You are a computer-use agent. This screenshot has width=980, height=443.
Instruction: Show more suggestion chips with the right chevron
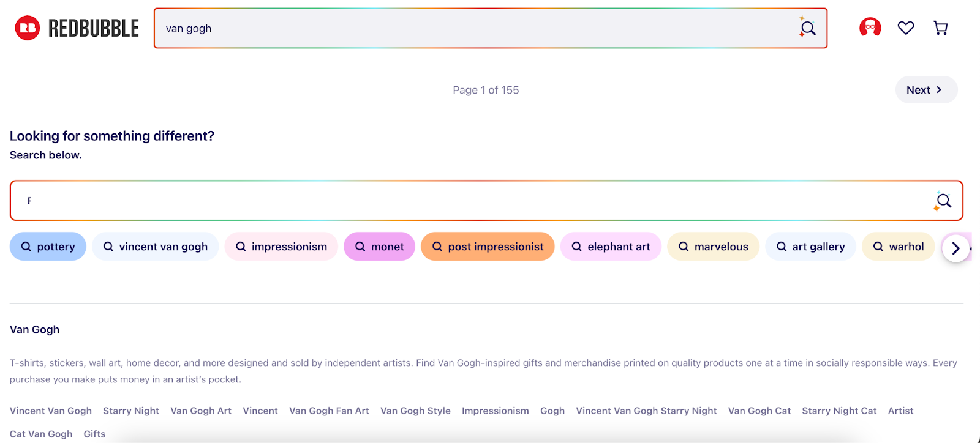[x=956, y=248]
